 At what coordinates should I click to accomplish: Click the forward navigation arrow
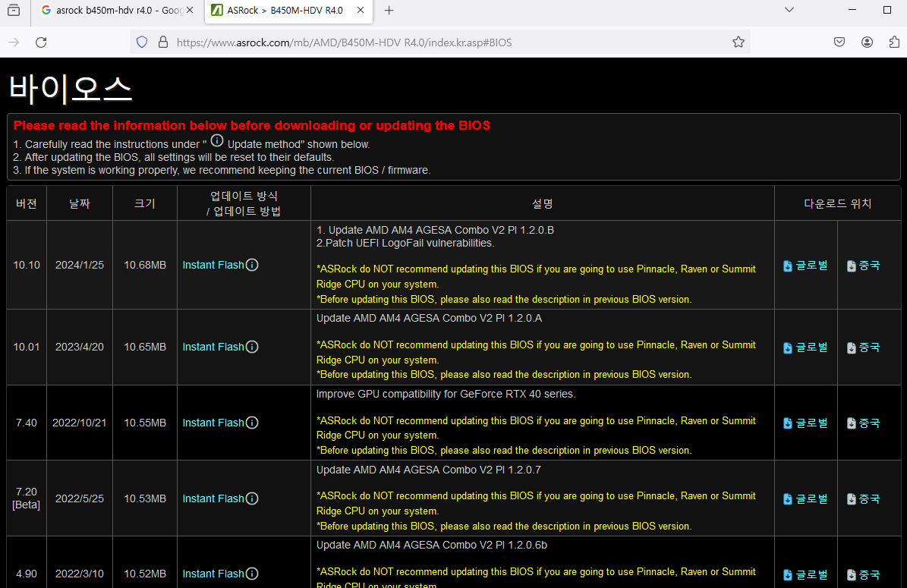click(x=14, y=42)
